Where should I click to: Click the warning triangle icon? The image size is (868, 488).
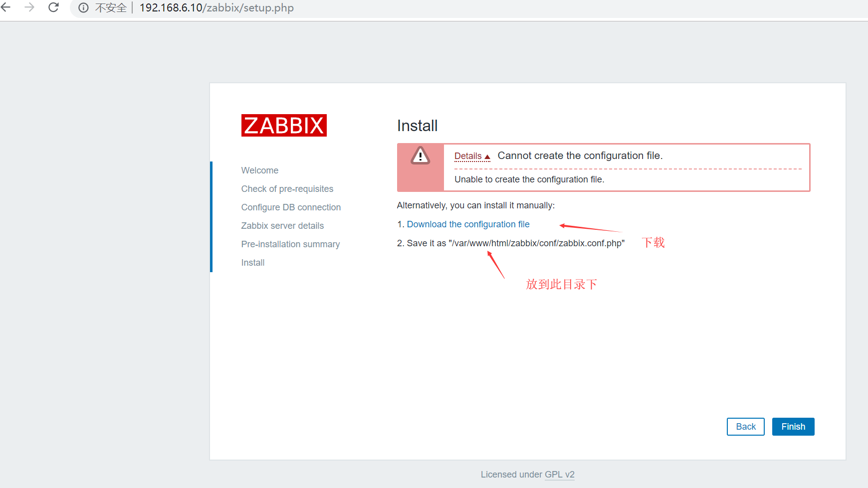click(x=420, y=156)
